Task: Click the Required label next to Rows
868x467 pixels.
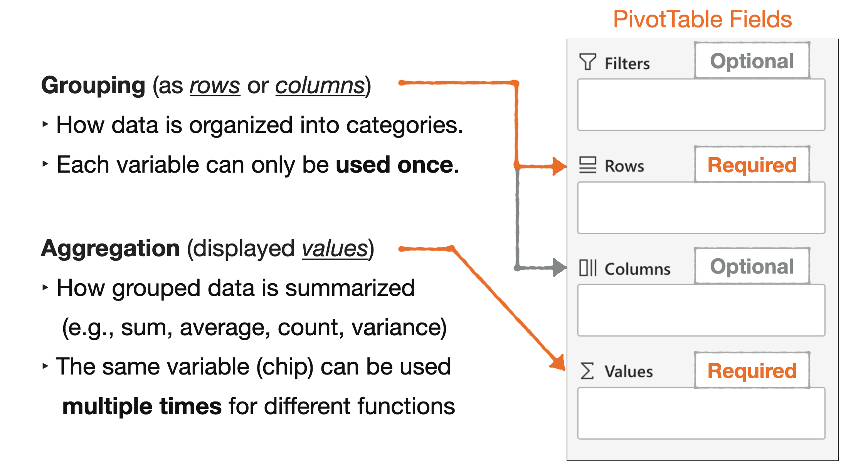Action: tap(752, 165)
